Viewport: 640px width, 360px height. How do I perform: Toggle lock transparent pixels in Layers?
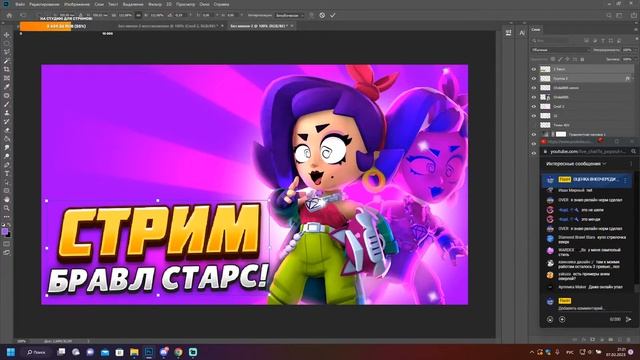[553, 59]
